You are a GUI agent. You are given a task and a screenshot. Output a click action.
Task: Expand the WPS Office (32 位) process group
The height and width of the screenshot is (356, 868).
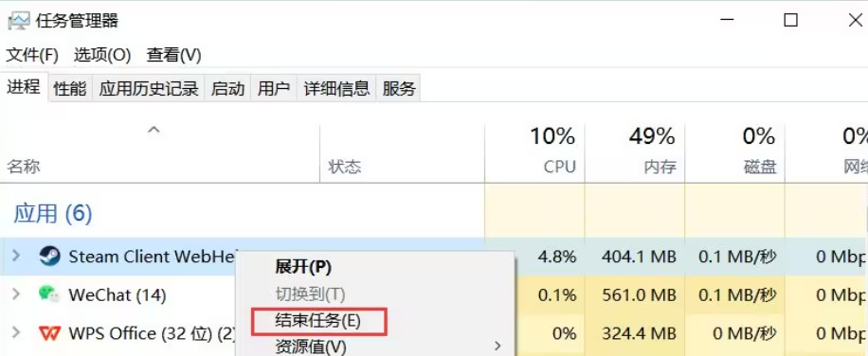point(17,332)
